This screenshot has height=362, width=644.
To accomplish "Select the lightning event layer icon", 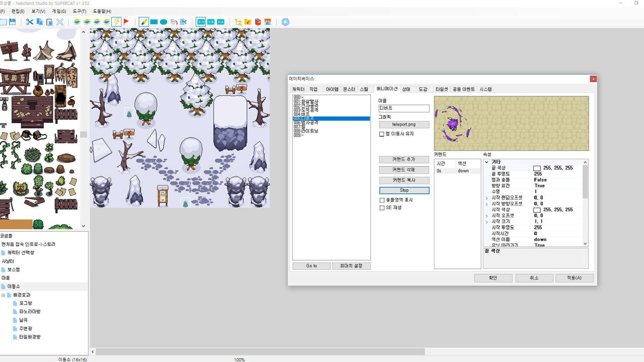I will 116,22.
